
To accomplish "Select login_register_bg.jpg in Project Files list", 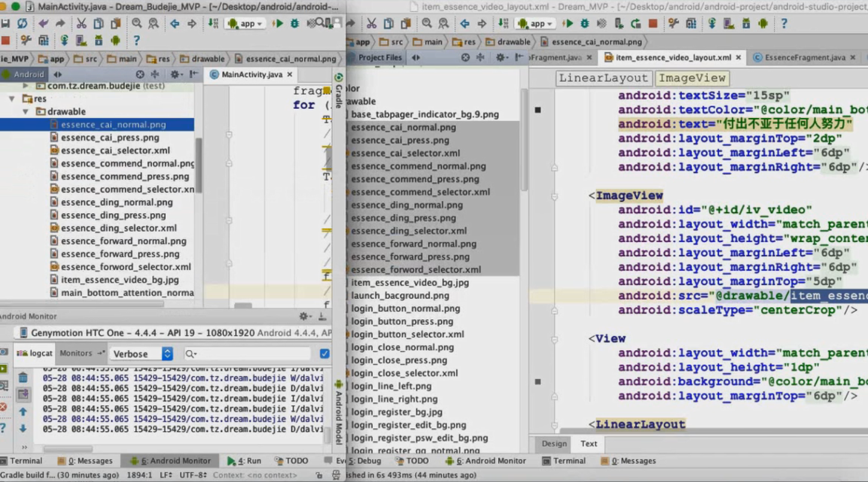I will pos(397,412).
